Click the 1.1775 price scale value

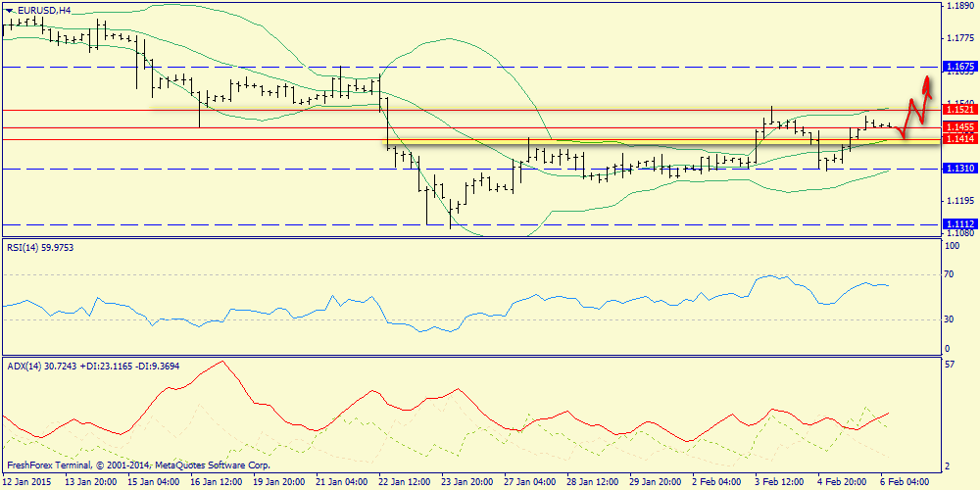click(x=961, y=38)
